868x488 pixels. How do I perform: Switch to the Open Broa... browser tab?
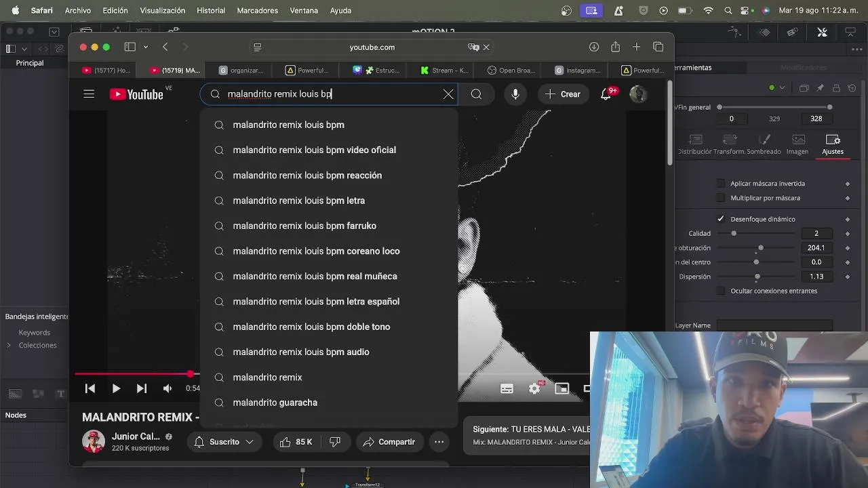[511, 70]
